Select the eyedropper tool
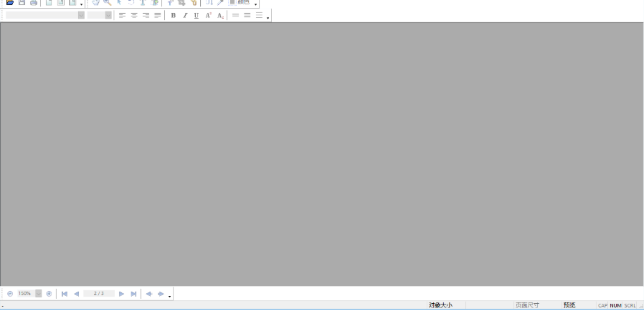Screen dimensions: 644x311 (221, 2)
